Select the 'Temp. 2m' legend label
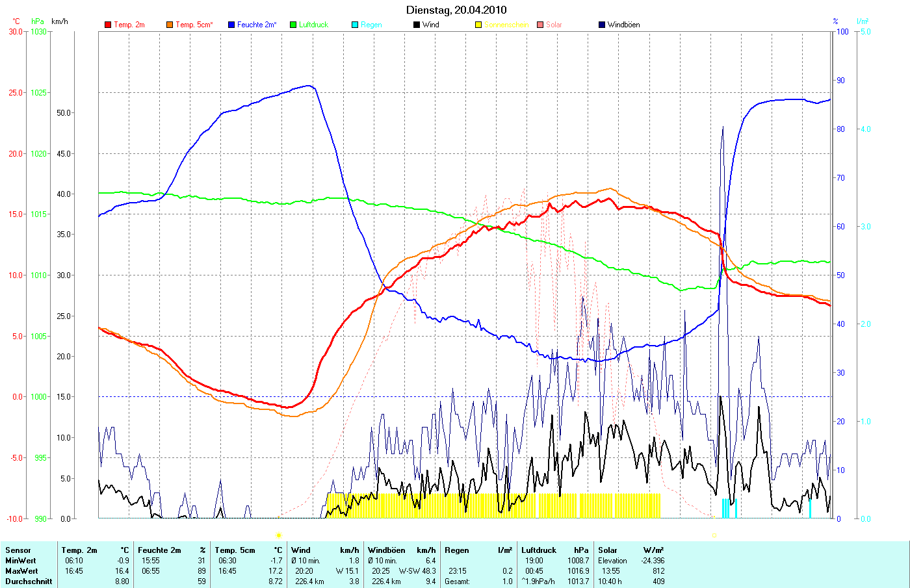Screen dimensions: 910x588 tap(129, 25)
